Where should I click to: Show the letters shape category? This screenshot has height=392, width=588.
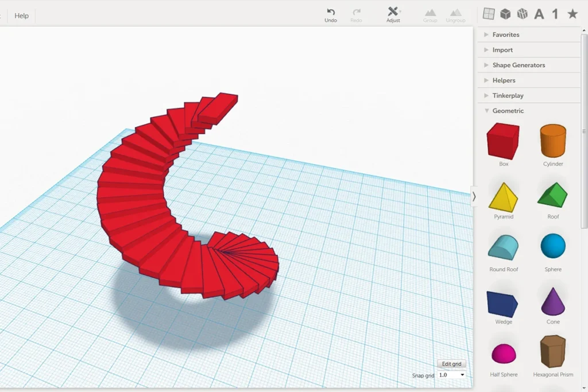click(539, 14)
